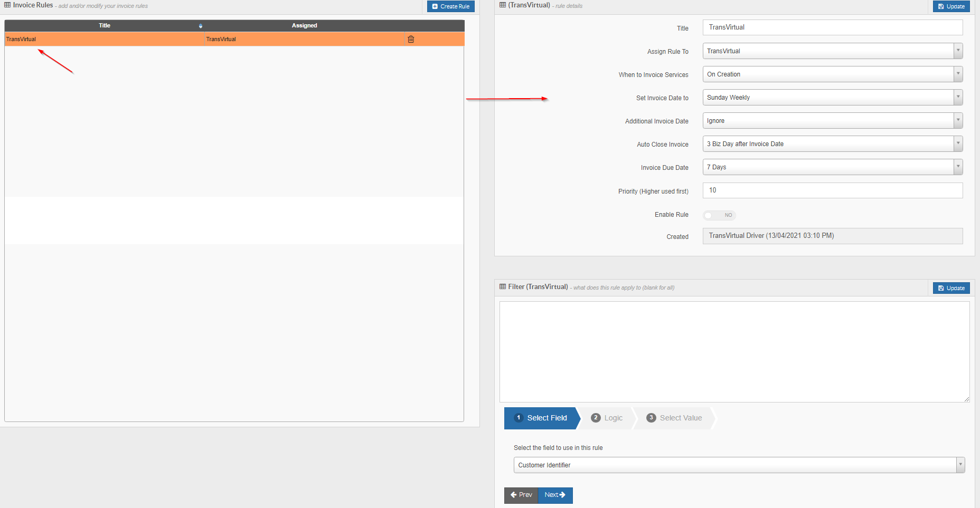Open Additional Invoice Date dropdown

pos(833,121)
